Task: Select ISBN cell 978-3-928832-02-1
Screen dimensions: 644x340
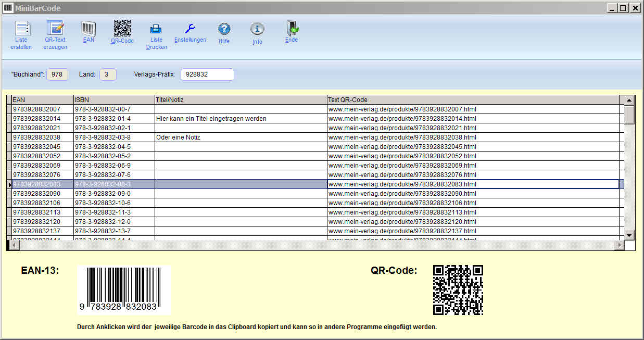Action: pyautogui.click(x=114, y=128)
